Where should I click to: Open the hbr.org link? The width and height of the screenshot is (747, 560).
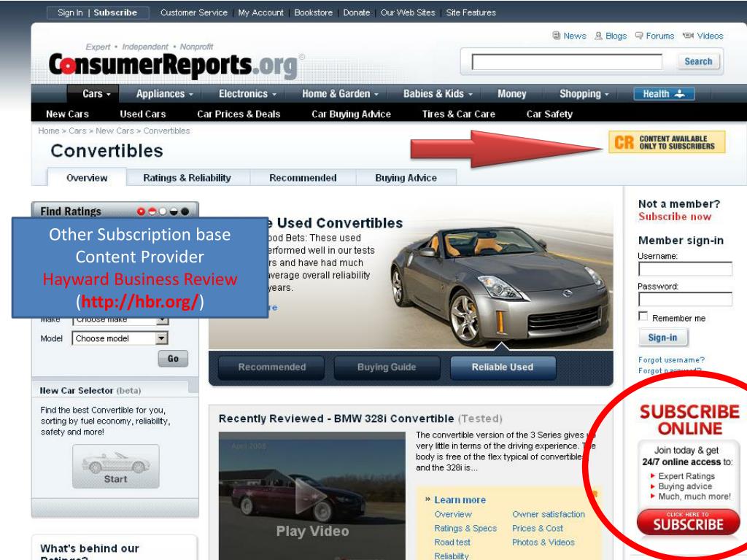click(x=139, y=301)
